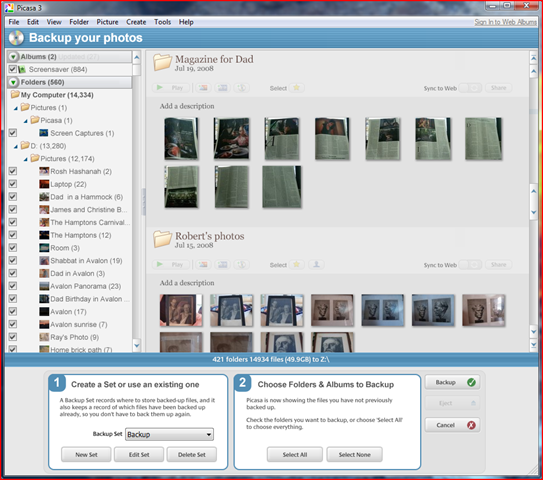
Task: Collapse the Albums section
Action: coord(13,56)
